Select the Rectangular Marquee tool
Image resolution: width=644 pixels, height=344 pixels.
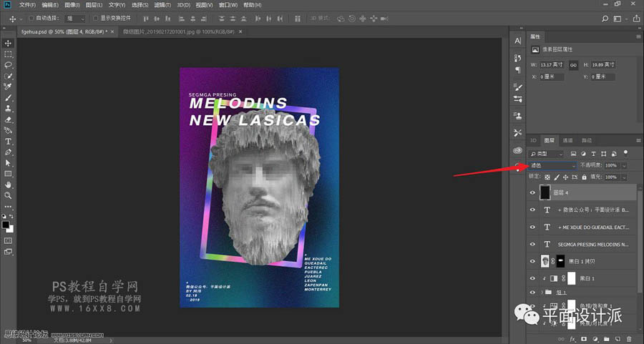[8, 54]
